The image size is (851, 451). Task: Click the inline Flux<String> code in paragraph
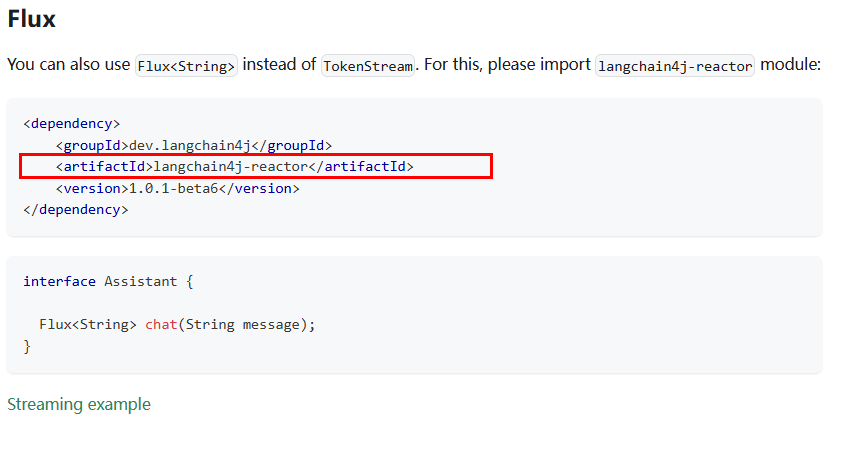(187, 66)
